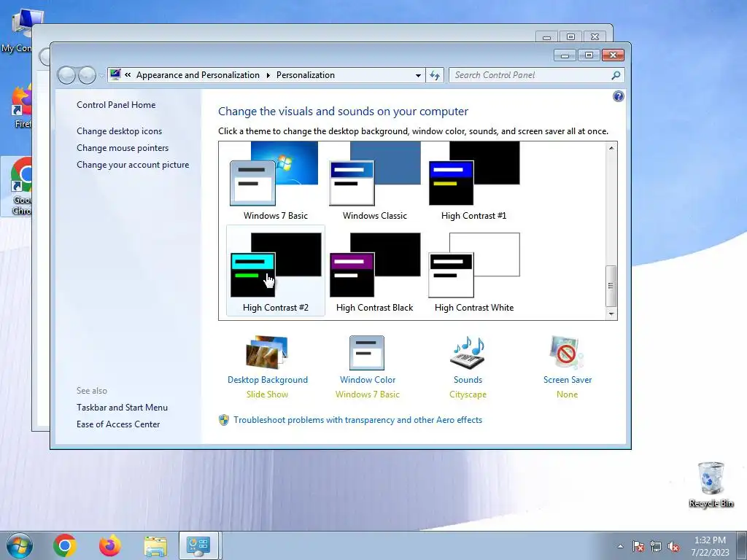Open Change desktop icons
Image resolution: width=747 pixels, height=560 pixels.
click(119, 131)
